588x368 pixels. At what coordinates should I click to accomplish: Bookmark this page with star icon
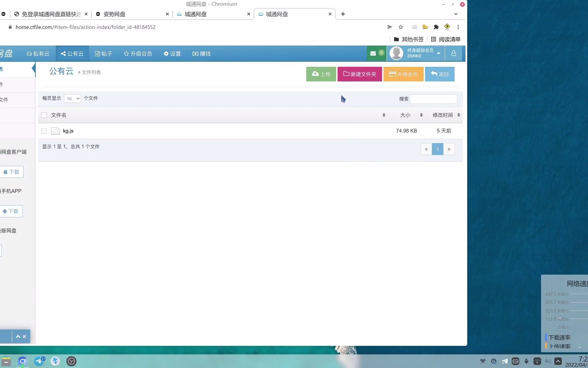(401, 27)
